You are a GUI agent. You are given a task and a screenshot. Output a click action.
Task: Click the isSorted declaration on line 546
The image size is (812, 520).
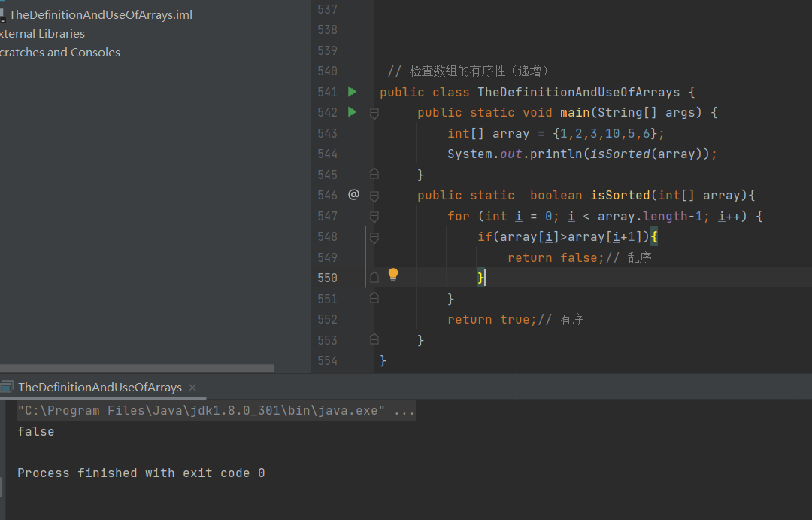coord(620,196)
